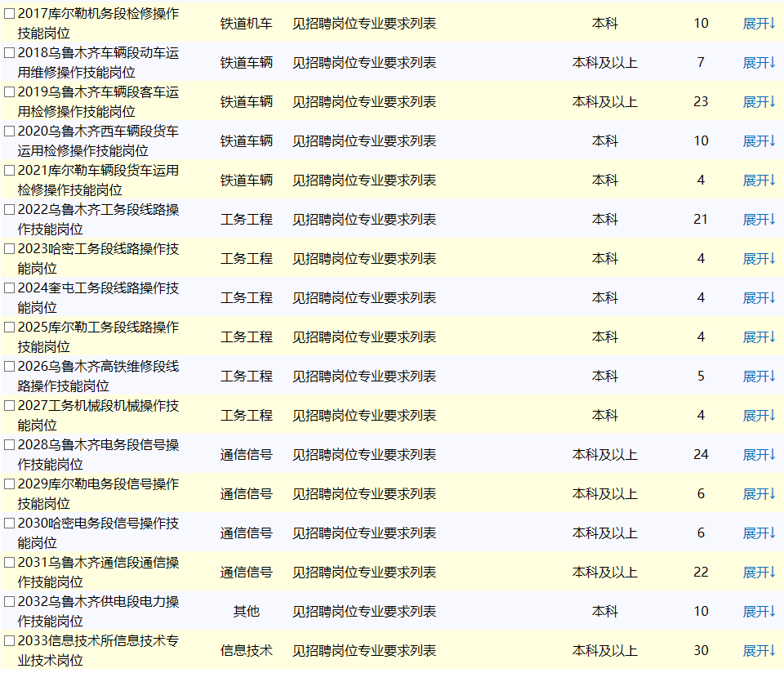Expand the 2020乌鲁木齐西车辆段 row
Viewport: 784px width, 673px height.
[759, 141]
